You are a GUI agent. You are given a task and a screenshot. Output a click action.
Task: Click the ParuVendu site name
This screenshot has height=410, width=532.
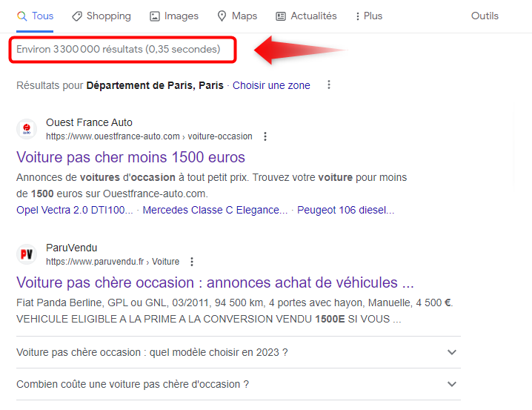coord(72,248)
